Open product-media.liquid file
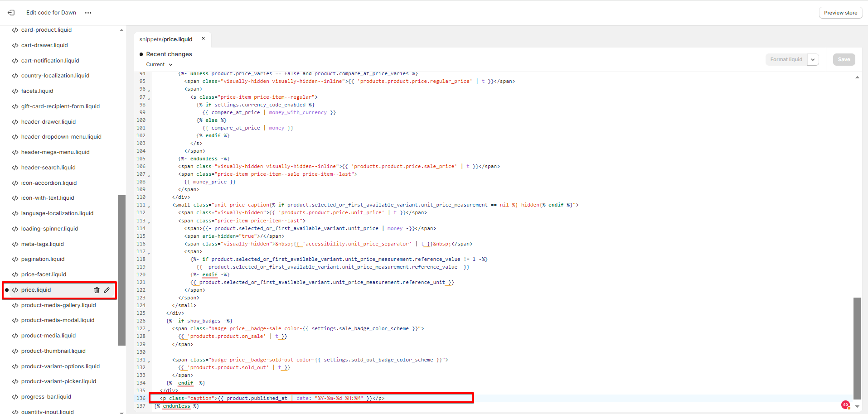This screenshot has height=414, width=868. click(x=48, y=336)
